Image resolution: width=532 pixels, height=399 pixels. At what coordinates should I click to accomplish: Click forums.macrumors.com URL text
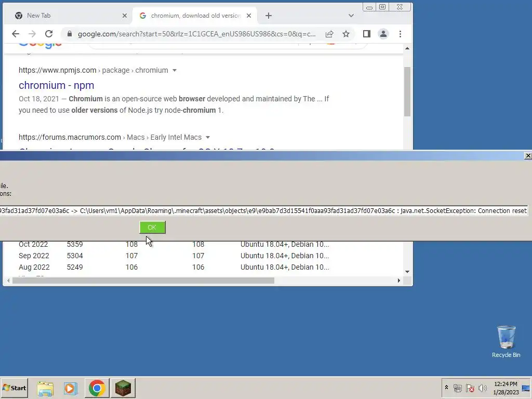pos(70,137)
